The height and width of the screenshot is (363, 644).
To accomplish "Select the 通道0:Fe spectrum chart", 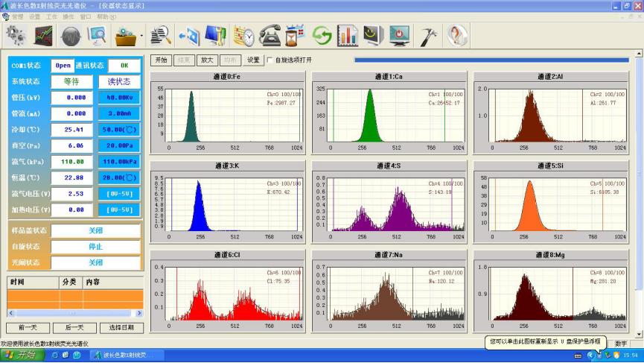I will tap(227, 113).
